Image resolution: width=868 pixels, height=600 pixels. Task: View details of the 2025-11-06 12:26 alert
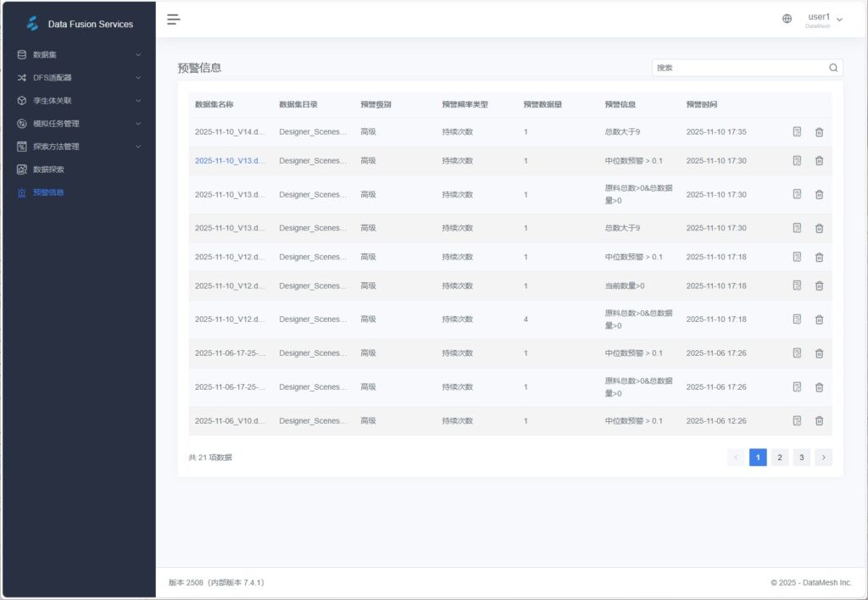click(x=797, y=420)
